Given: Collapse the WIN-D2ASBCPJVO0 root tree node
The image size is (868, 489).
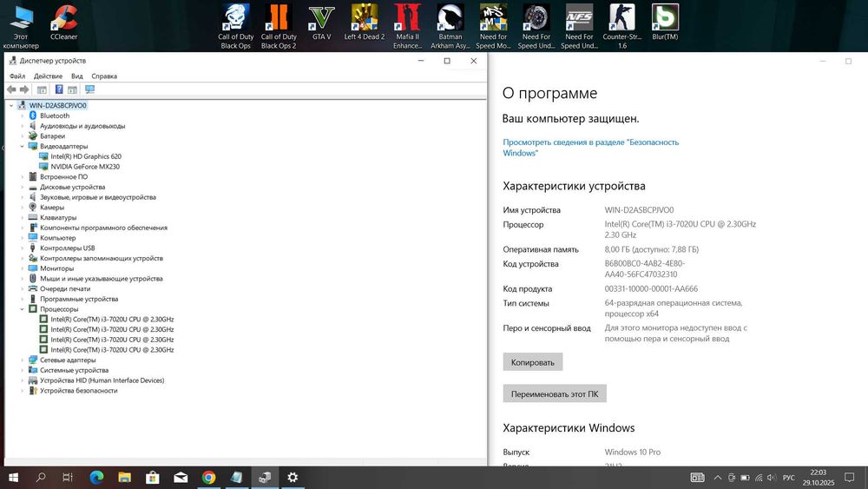Looking at the screenshot, I should (x=11, y=105).
